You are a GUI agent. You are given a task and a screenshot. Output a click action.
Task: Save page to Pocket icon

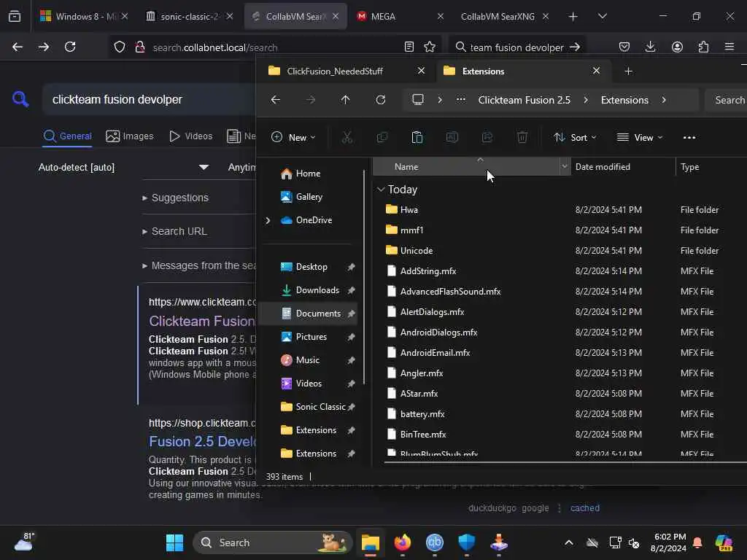pos(624,47)
